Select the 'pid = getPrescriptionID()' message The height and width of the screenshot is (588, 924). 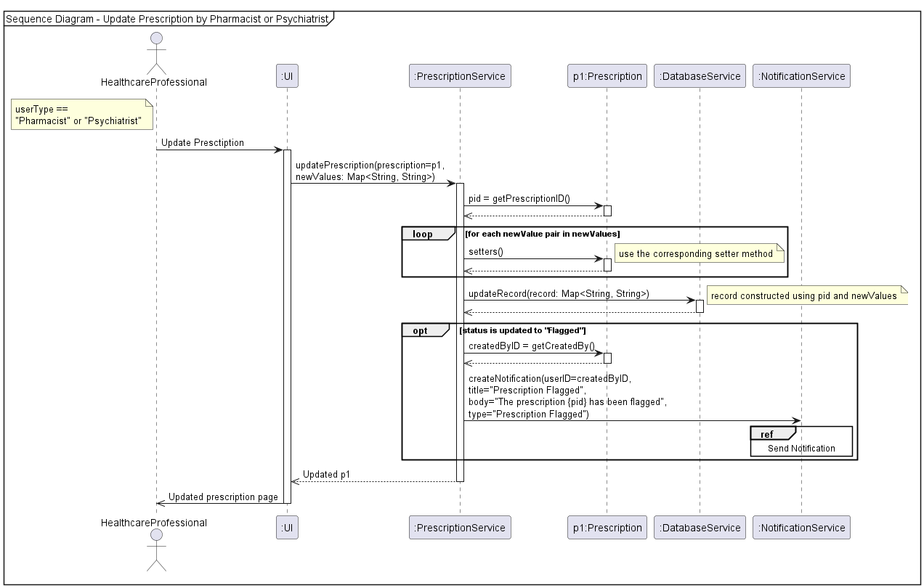(x=519, y=198)
